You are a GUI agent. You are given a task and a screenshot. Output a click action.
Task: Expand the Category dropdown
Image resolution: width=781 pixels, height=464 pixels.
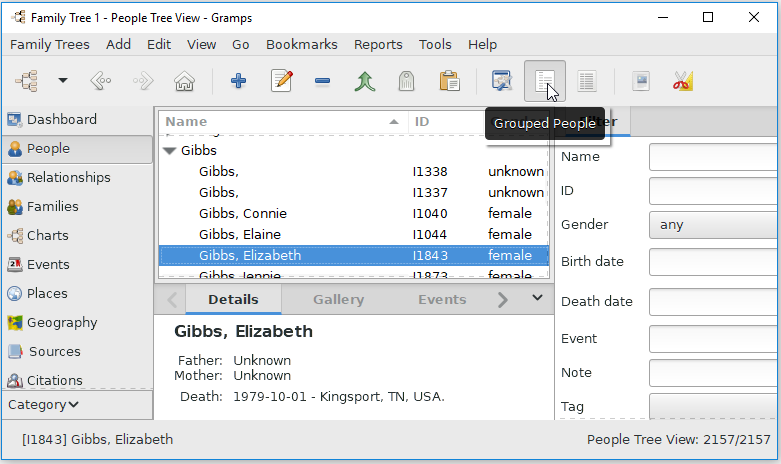[x=77, y=405]
